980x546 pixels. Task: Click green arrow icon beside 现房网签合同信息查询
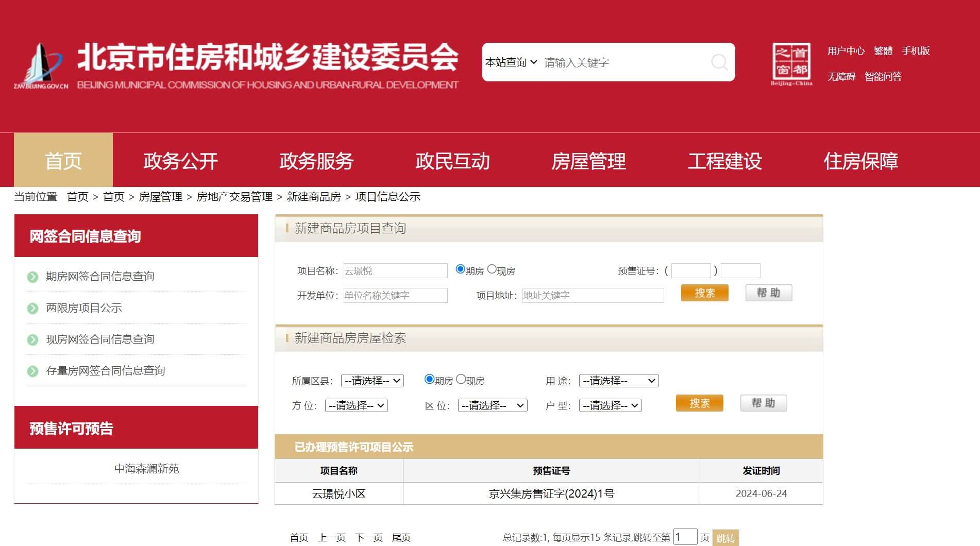32,340
